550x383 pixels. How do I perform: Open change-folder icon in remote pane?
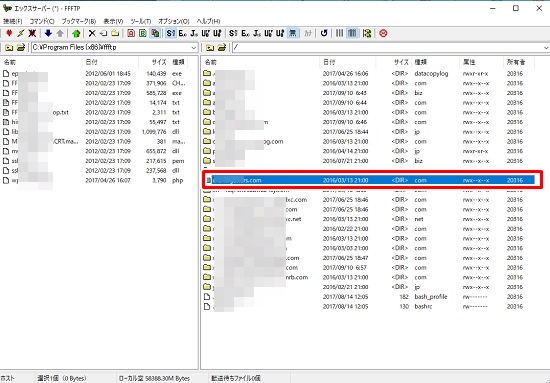coord(222,47)
